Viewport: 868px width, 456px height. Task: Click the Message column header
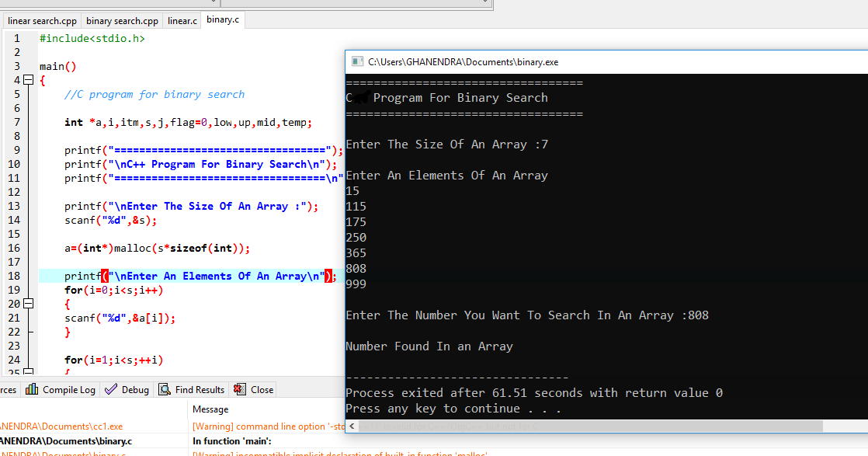210,409
